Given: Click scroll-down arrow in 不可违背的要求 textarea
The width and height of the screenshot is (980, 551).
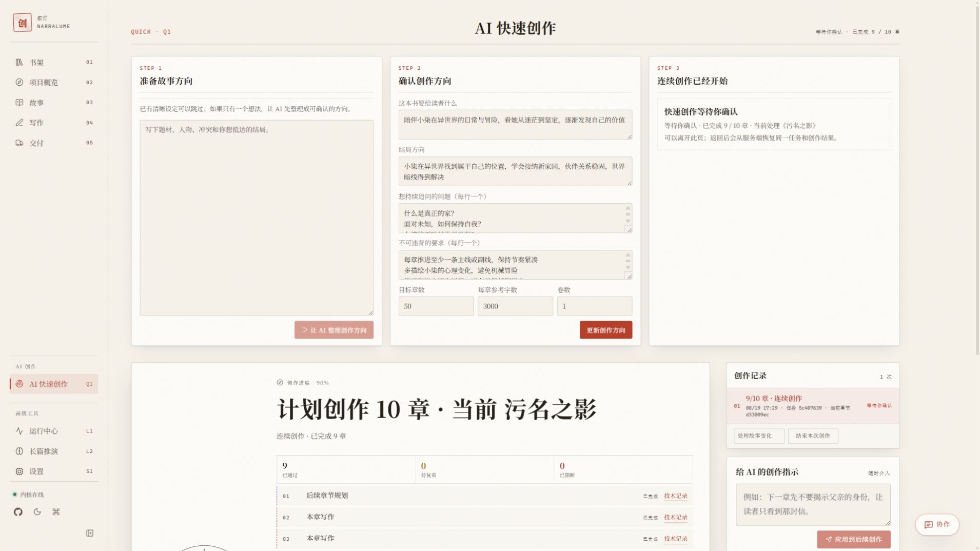Looking at the screenshot, I should (628, 268).
